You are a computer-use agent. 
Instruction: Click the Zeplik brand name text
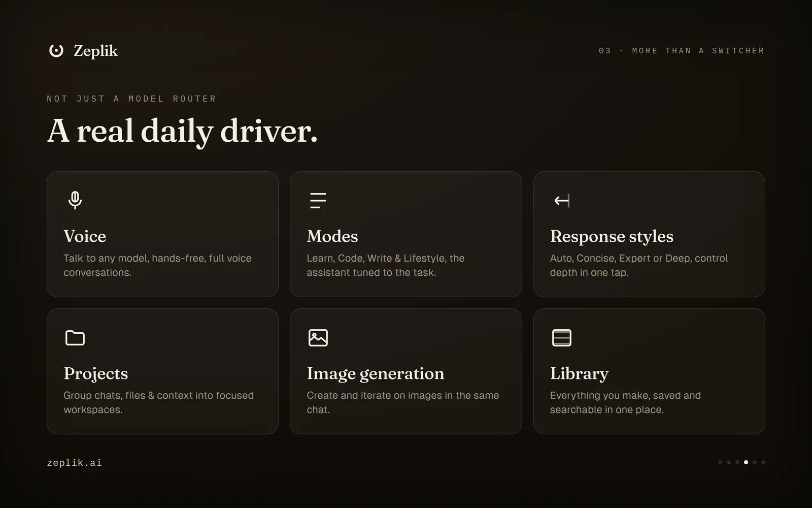click(95, 51)
